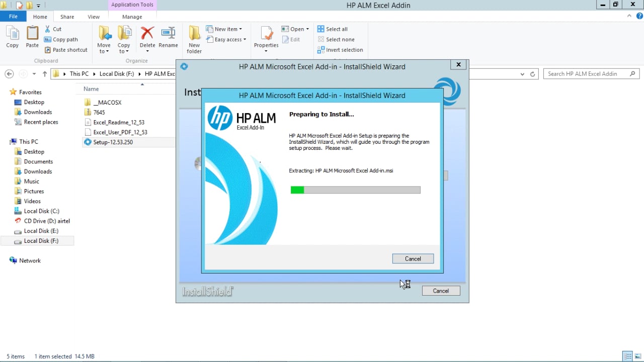Select the Cut scissors command
The height and width of the screenshot is (362, 644).
[x=53, y=29]
